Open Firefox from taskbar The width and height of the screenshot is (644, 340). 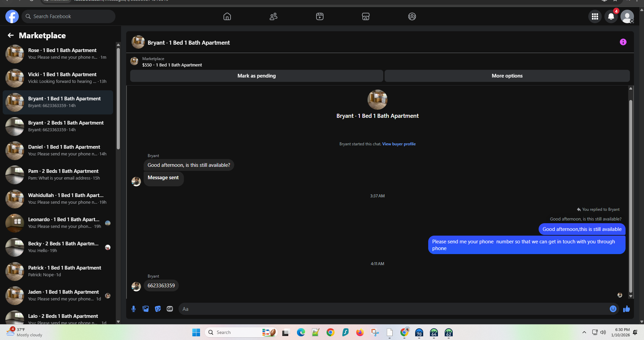tap(360, 332)
